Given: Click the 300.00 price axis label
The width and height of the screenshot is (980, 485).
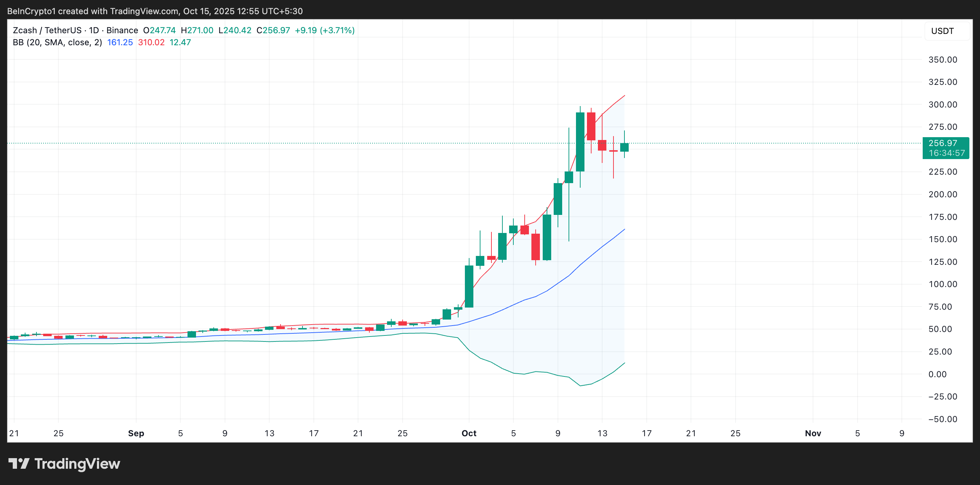Looking at the screenshot, I should click(942, 105).
